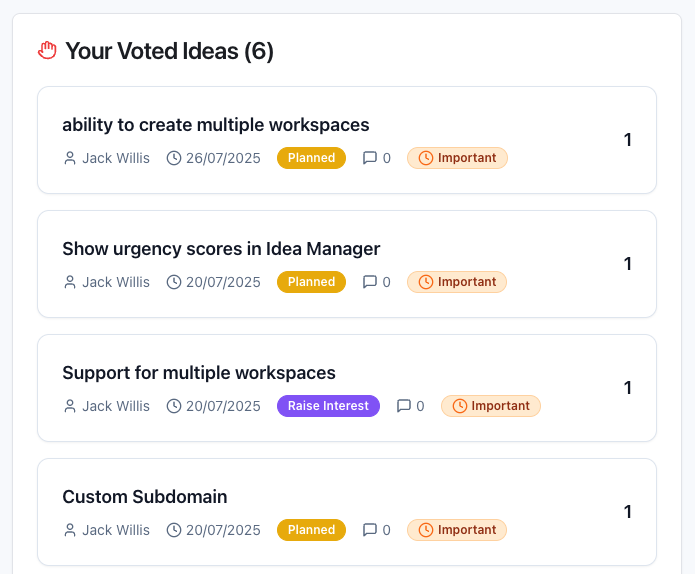This screenshot has height=574, width=695.
Task: Click comment icon on 'Support for multiple workspaces'
Action: [x=404, y=406]
